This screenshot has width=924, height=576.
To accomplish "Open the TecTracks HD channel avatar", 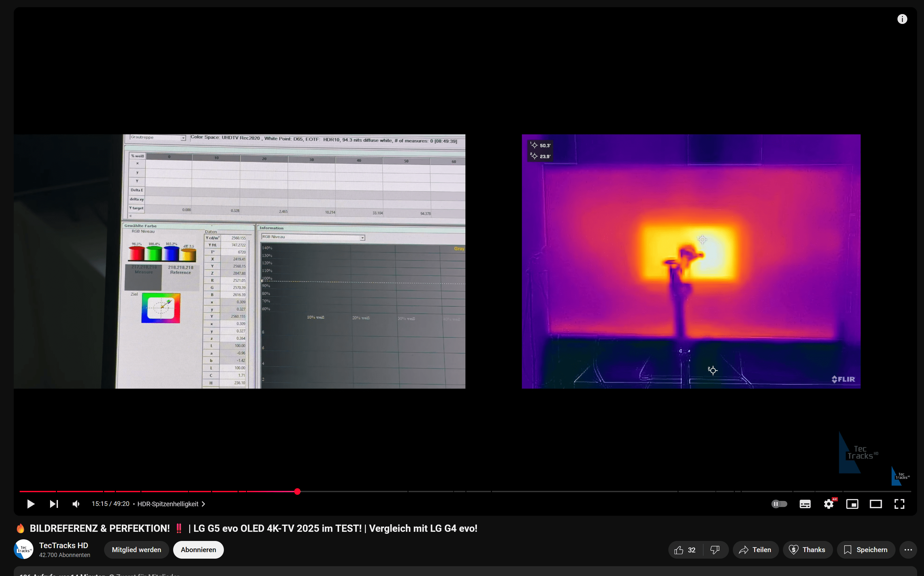I will point(24,549).
